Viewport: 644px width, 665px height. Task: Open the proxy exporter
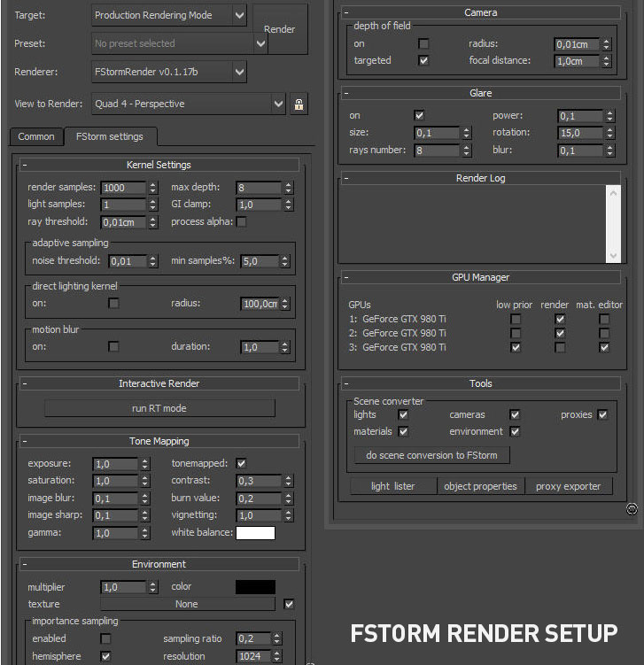tap(569, 486)
